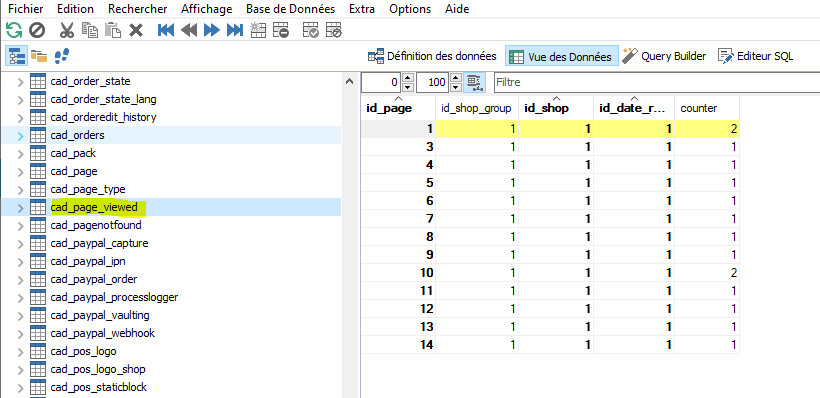820x398 pixels.
Task: Click the paste clipboard icon
Action: pos(112,30)
